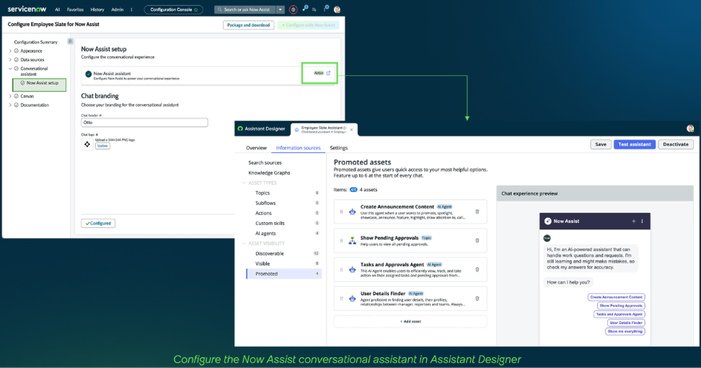This screenshot has width=701, height=368.
Task: Select Now Assist setup in sidebar
Action: tap(39, 84)
